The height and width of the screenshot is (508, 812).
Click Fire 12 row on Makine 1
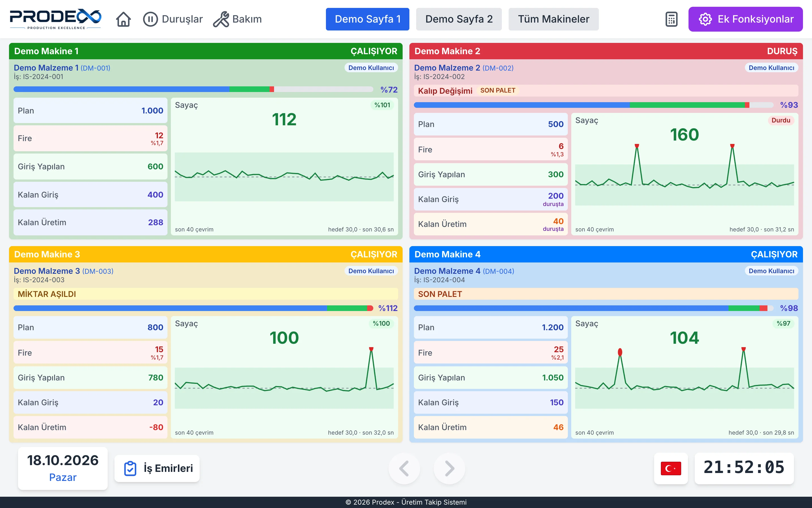pyautogui.click(x=90, y=138)
